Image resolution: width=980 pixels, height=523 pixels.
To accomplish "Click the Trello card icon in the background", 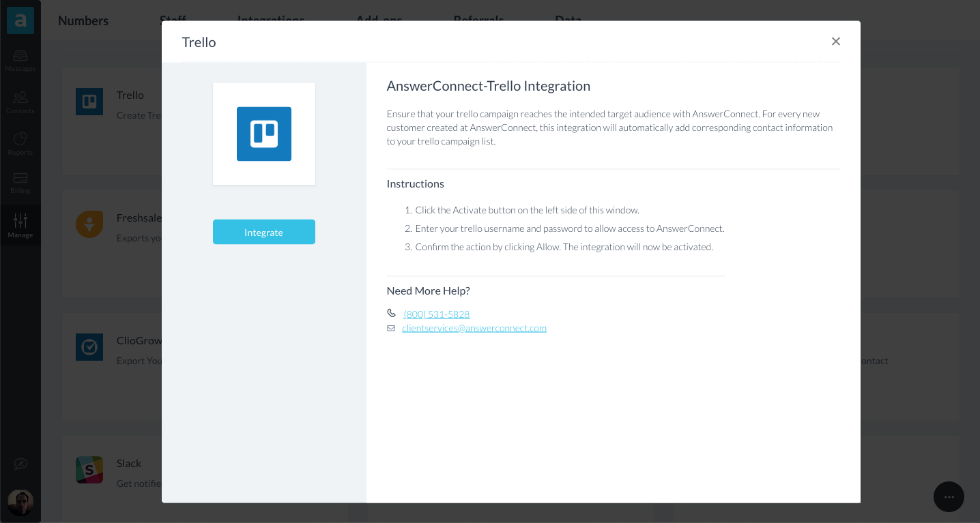I will coord(89,102).
